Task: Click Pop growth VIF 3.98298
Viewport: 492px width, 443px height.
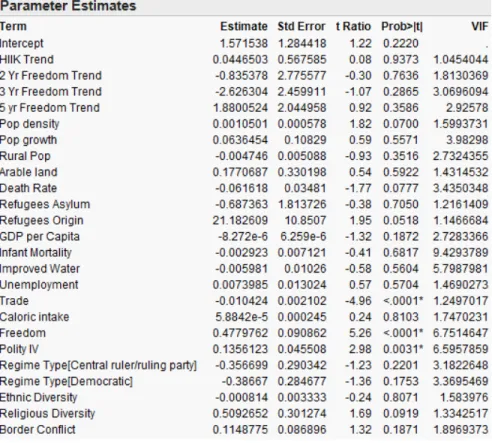Action: pos(467,140)
